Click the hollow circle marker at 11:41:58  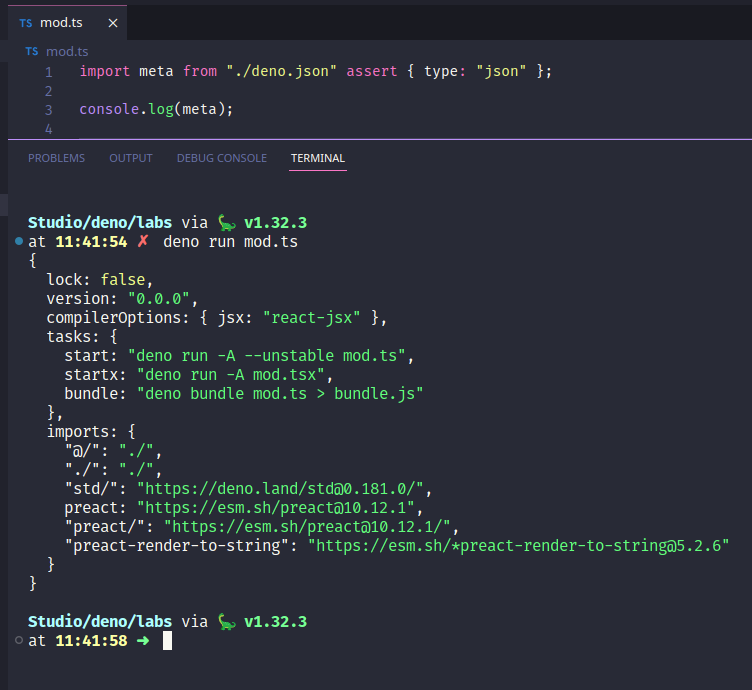(x=19, y=640)
